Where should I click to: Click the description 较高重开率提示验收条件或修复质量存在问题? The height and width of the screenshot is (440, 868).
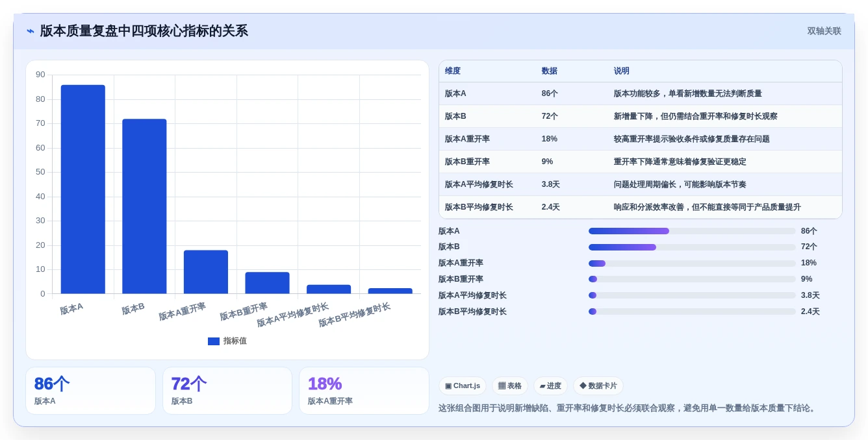coord(692,139)
